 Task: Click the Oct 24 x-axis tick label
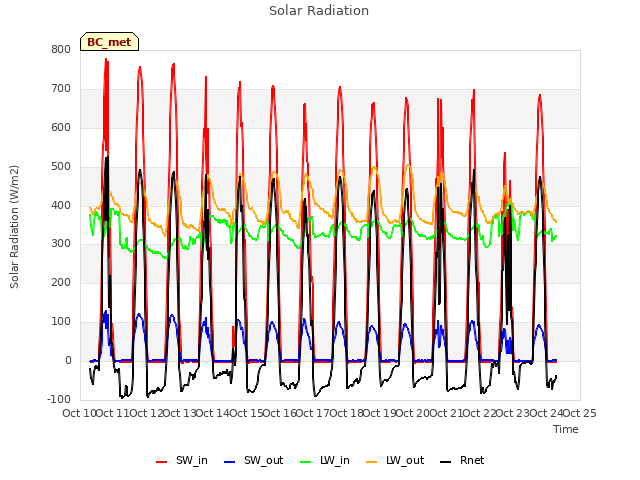click(546, 413)
